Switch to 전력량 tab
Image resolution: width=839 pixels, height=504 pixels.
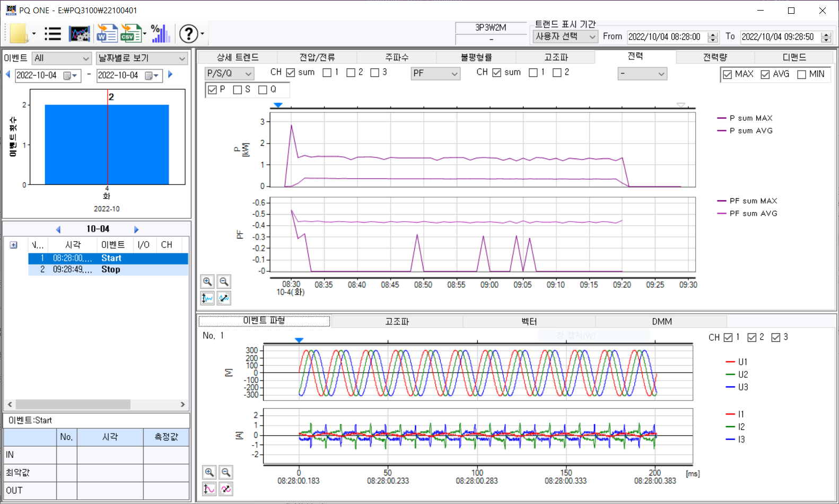[715, 57]
